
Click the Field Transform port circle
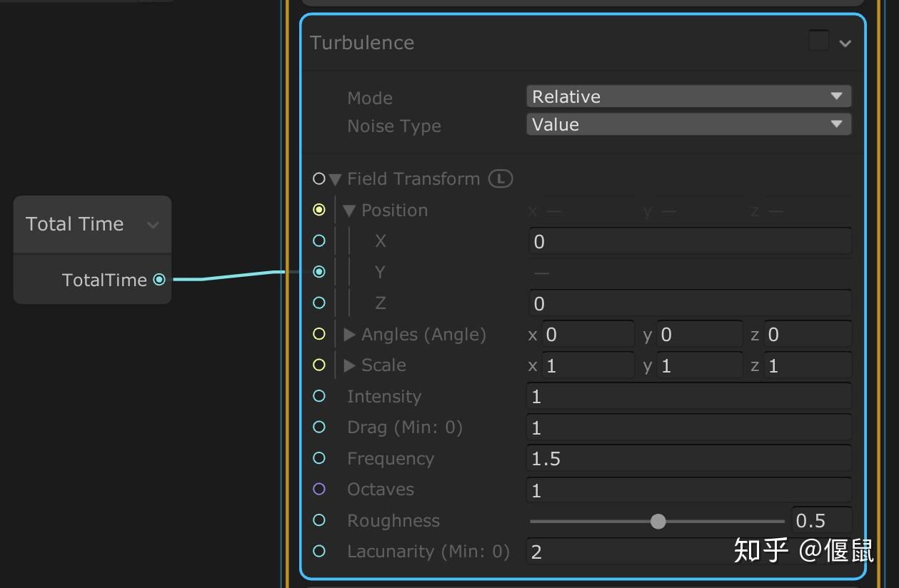click(318, 178)
